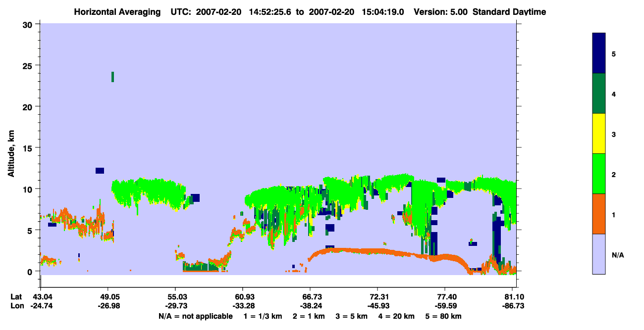Click '2 = 1 km' legend text
Viewport: 644px width, 330px height.
(309, 316)
